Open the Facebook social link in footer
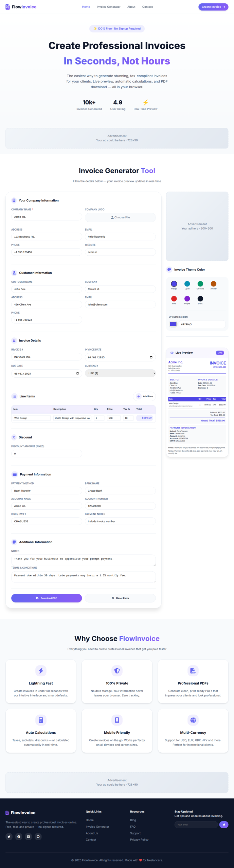 19,836
